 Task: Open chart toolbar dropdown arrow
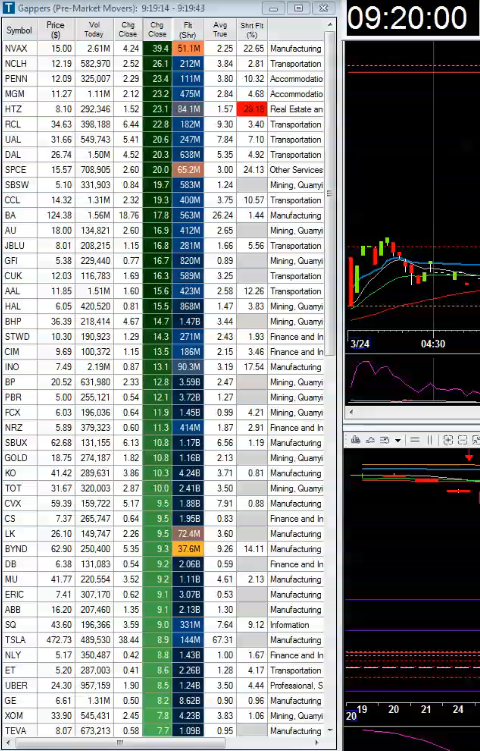[x=397, y=440]
